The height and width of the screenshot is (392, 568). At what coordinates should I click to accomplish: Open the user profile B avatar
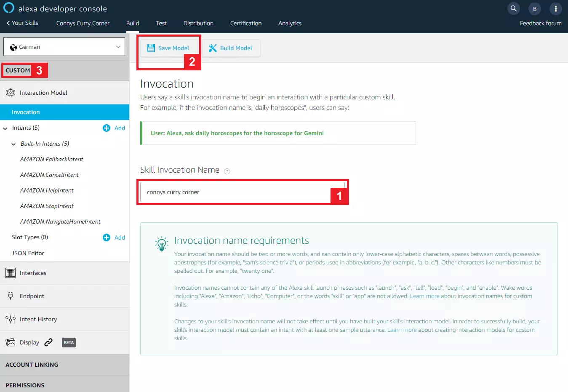tap(535, 8)
